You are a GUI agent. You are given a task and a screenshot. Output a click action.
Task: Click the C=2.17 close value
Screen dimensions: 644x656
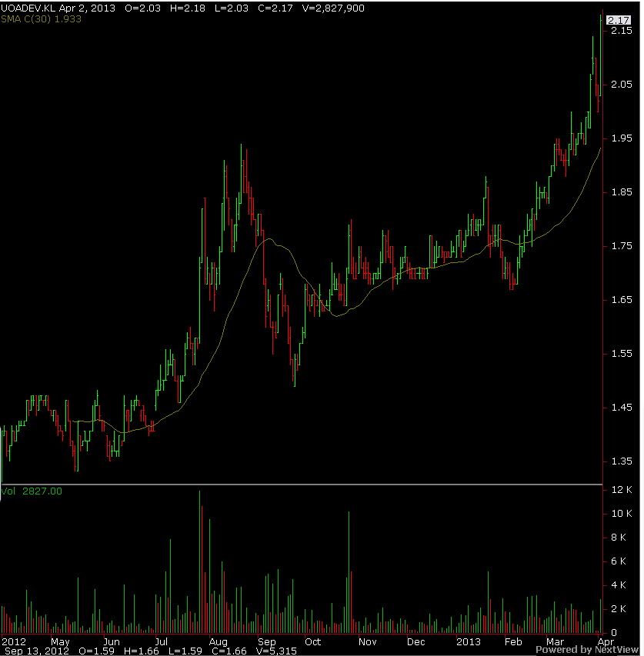pos(275,8)
